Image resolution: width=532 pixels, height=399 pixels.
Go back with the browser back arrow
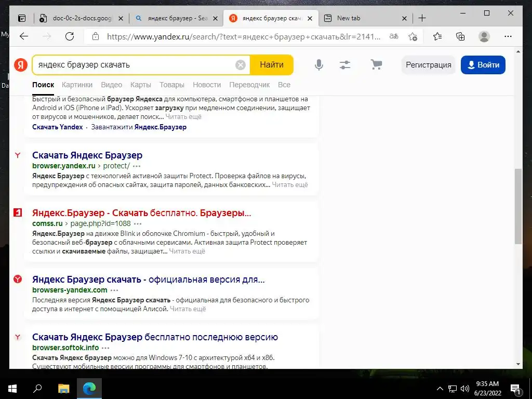[24, 36]
